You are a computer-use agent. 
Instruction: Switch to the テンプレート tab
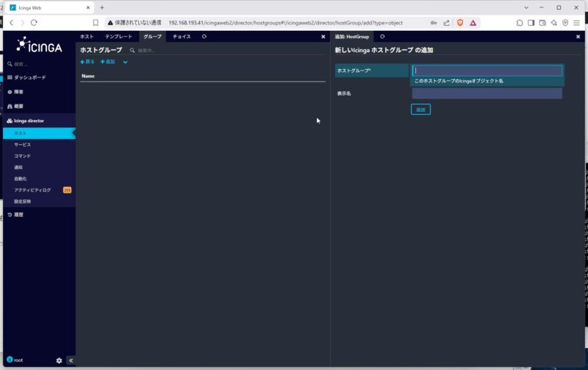click(118, 36)
